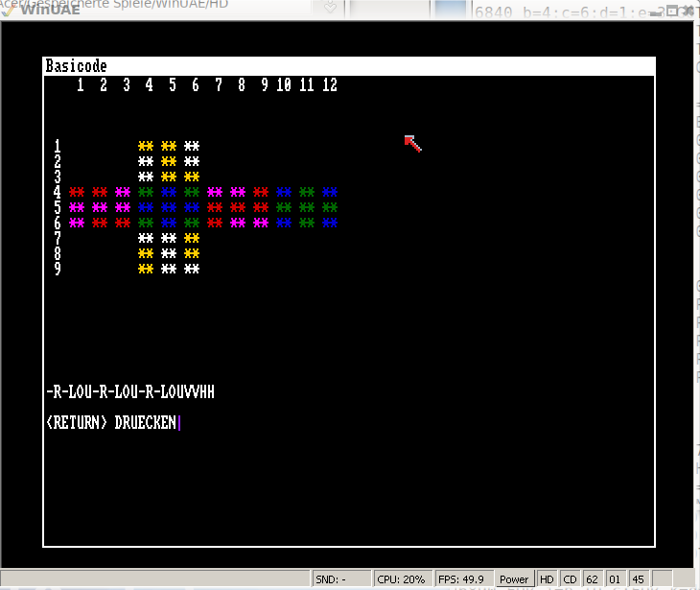Click the yellow cell at row 1, column 4

pos(146,147)
